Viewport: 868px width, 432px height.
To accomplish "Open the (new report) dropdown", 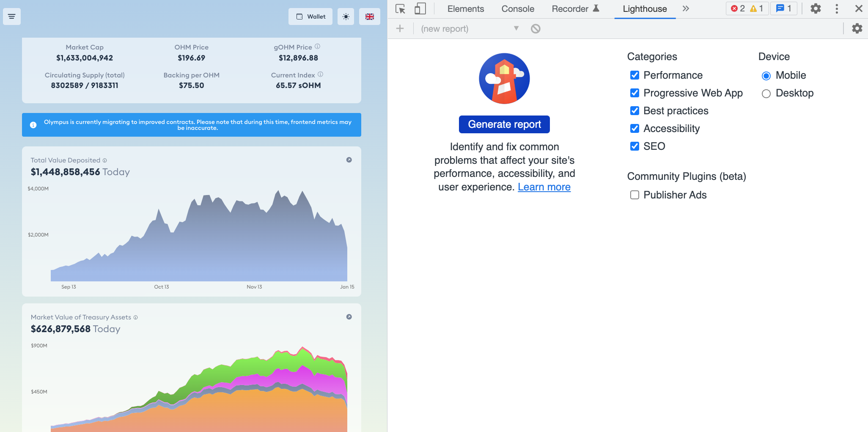I will (x=516, y=28).
